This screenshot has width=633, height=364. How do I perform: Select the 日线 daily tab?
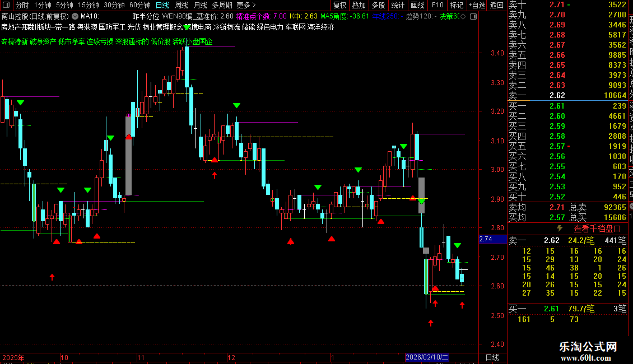click(x=162, y=5)
